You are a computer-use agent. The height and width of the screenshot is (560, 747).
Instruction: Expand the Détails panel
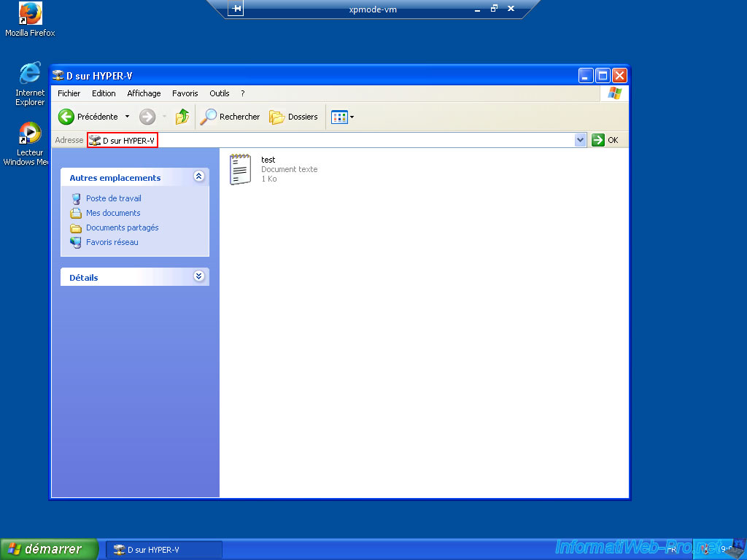click(199, 276)
